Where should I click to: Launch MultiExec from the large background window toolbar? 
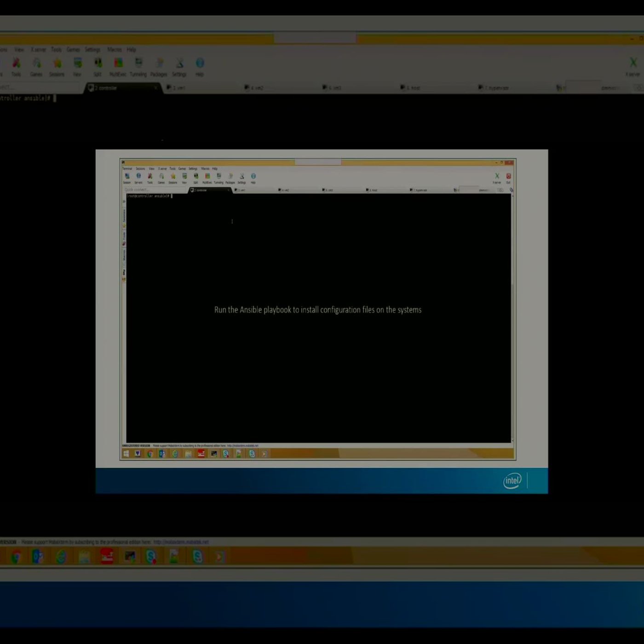(x=118, y=63)
